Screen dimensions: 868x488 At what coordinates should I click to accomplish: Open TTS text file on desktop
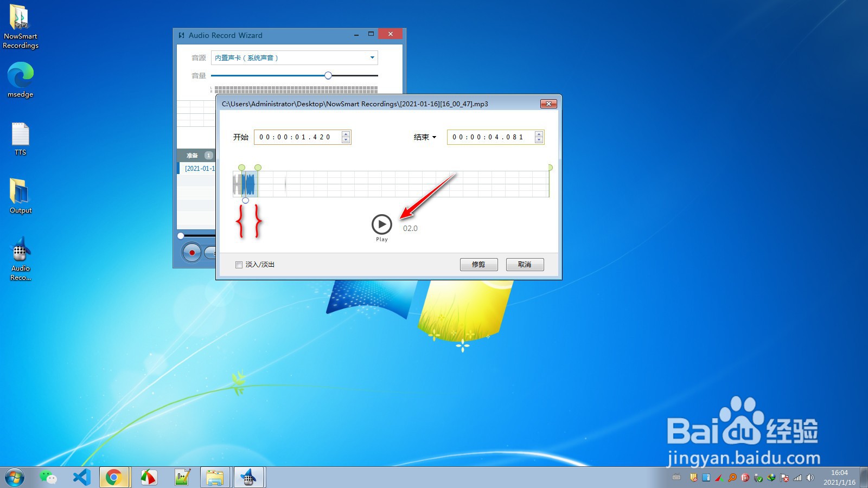click(x=21, y=139)
